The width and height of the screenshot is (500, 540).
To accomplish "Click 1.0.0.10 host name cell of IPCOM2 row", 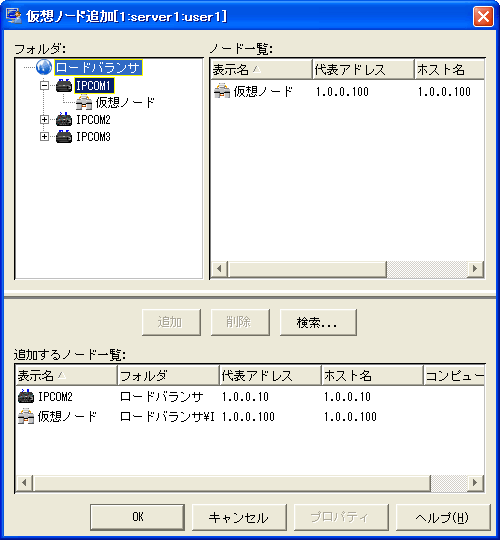I will 347,397.
